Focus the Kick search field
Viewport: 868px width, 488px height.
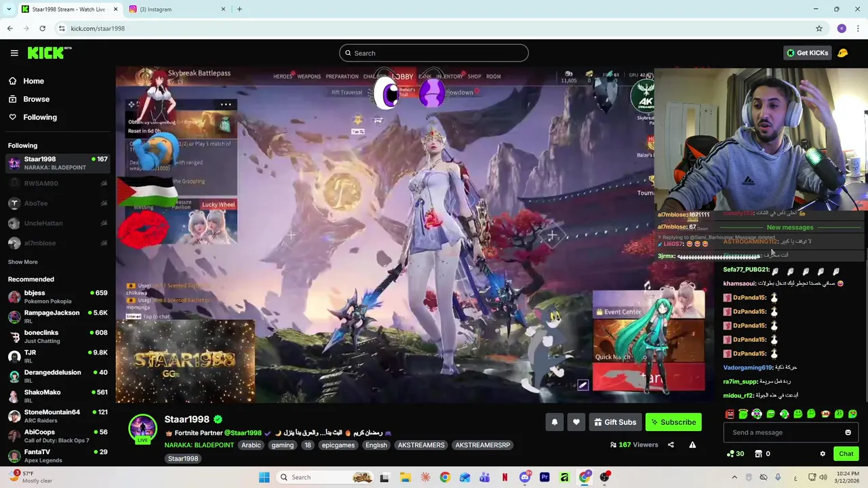click(434, 53)
